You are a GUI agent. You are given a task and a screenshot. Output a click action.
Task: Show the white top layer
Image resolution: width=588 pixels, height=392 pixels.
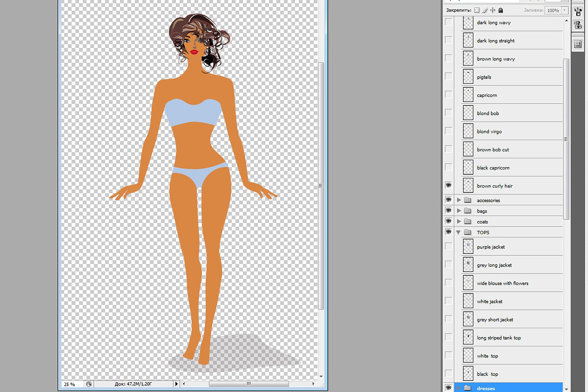(x=448, y=356)
